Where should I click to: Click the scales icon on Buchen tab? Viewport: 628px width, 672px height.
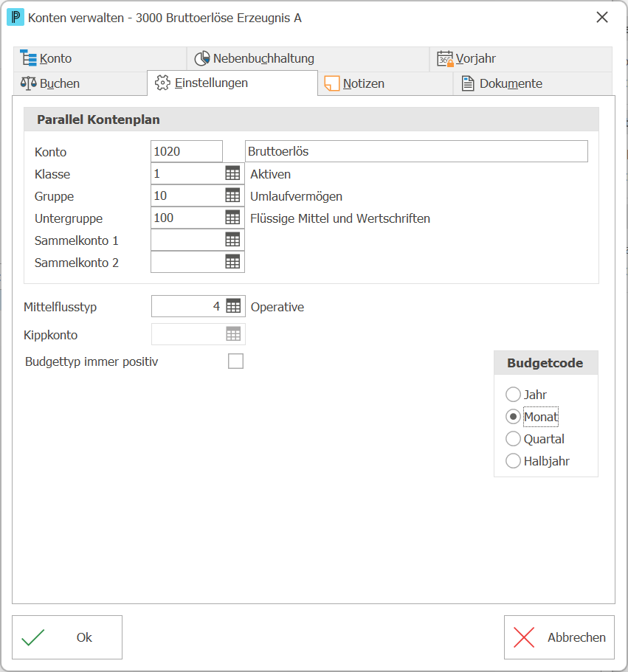click(28, 83)
